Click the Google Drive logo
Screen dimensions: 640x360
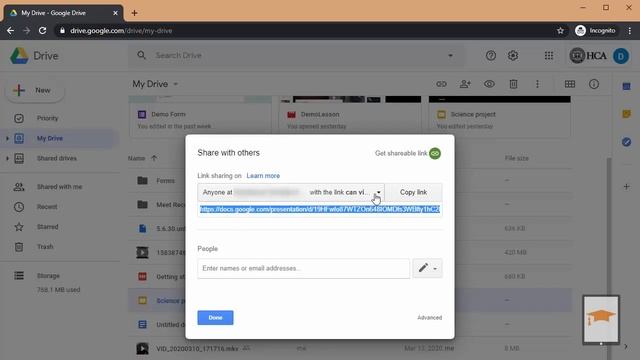pos(19,56)
